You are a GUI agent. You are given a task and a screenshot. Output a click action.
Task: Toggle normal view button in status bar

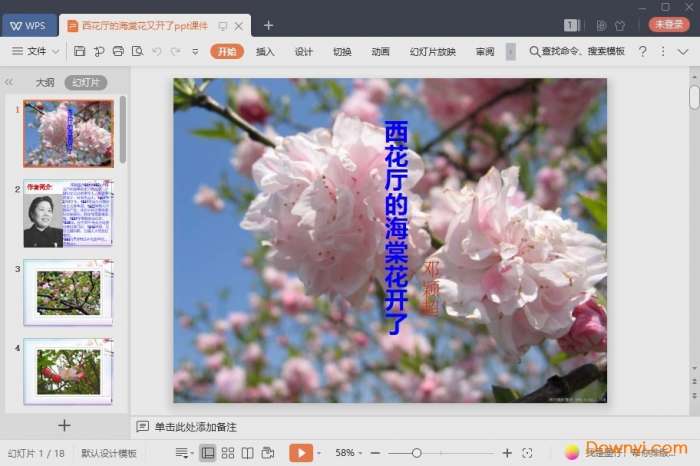pyautogui.click(x=208, y=453)
